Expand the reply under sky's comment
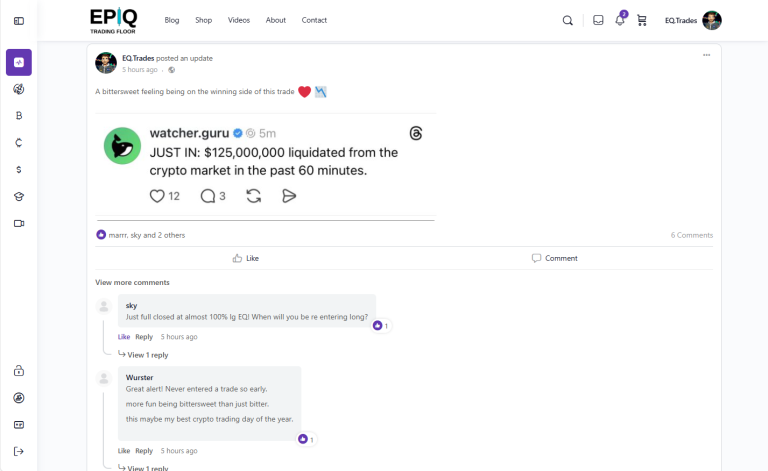Screen dimensions: 768x471 (147, 355)
